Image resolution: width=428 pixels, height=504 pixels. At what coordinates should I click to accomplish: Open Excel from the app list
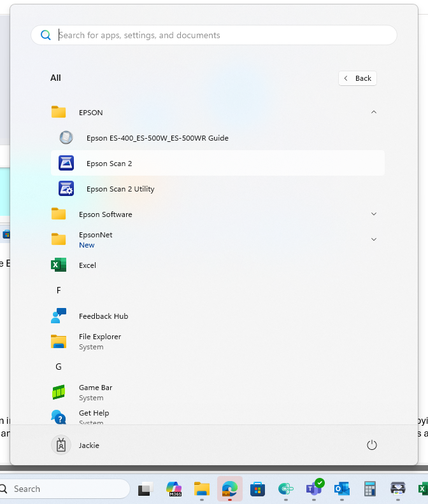pyautogui.click(x=218, y=265)
